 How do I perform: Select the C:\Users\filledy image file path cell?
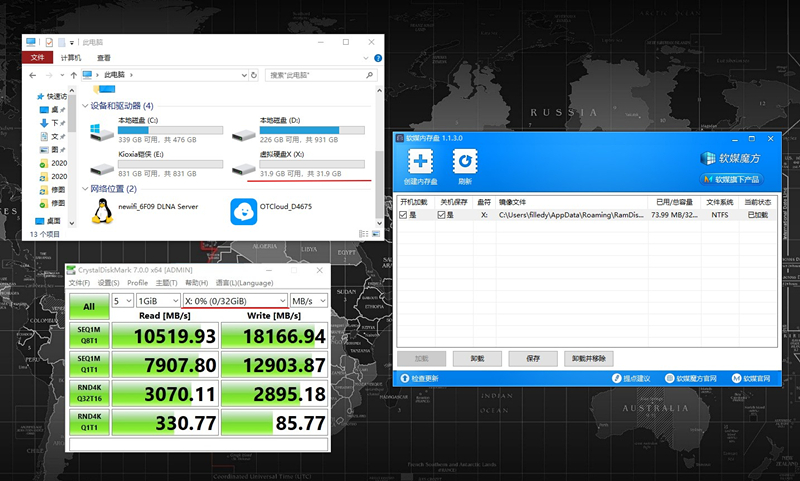pos(571,215)
